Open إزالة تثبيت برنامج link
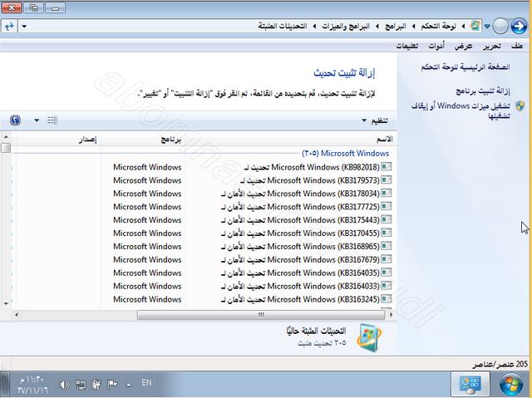 [482, 91]
